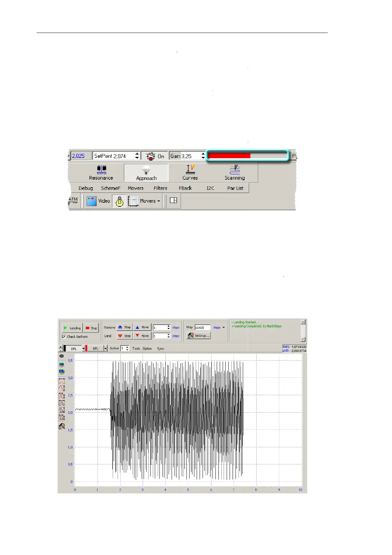Screen dimensions: 392x555
Task: Click the plus-minus panel toggle button
Action: click(61, 348)
